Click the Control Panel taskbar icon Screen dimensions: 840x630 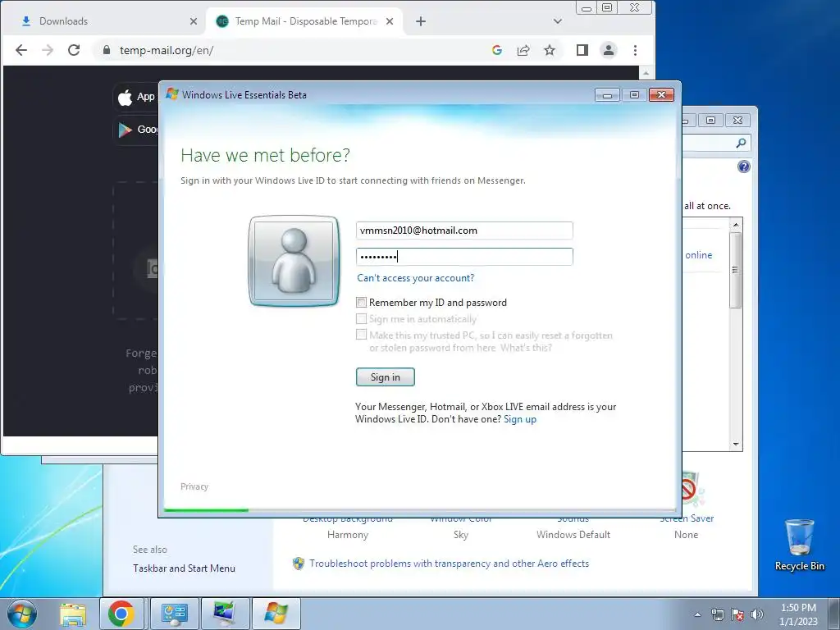tap(174, 614)
